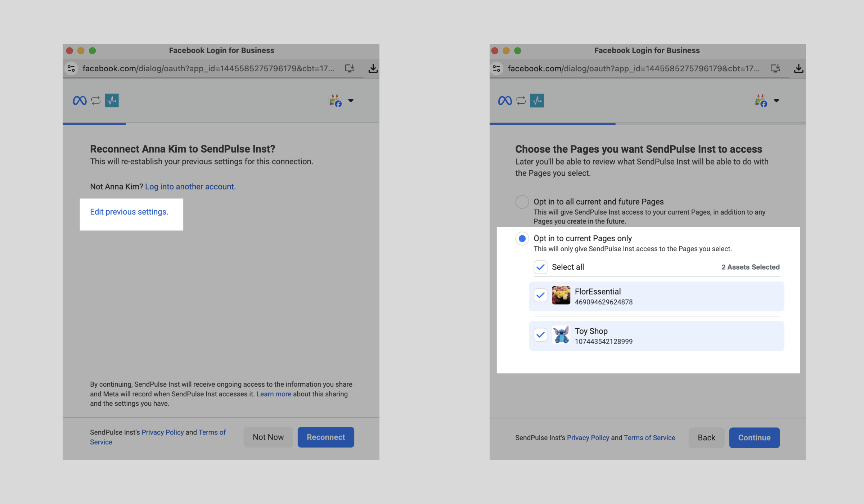Uncheck the Toy Shop page checkbox
This screenshot has width=864, height=504.
(x=540, y=335)
